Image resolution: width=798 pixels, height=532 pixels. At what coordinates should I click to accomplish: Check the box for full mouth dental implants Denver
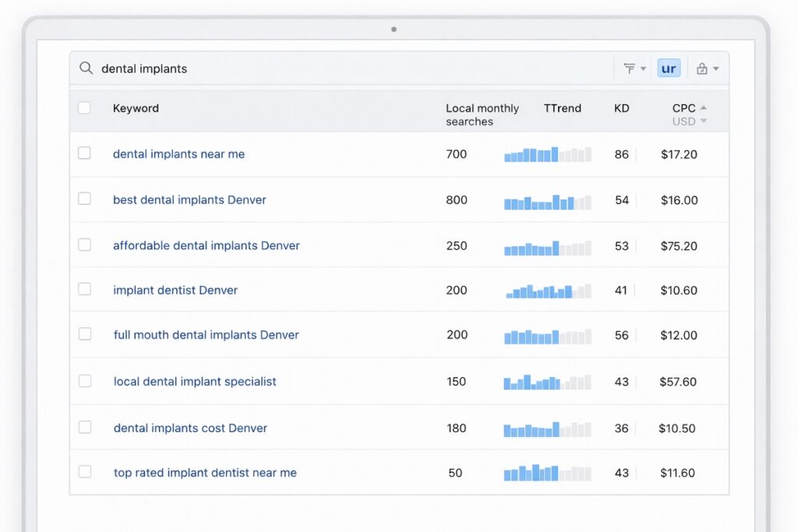pyautogui.click(x=85, y=335)
